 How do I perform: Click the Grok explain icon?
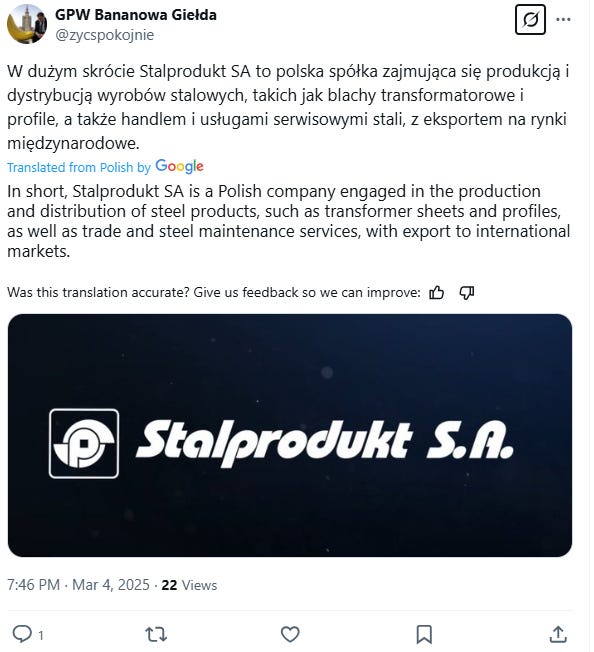coord(530,19)
